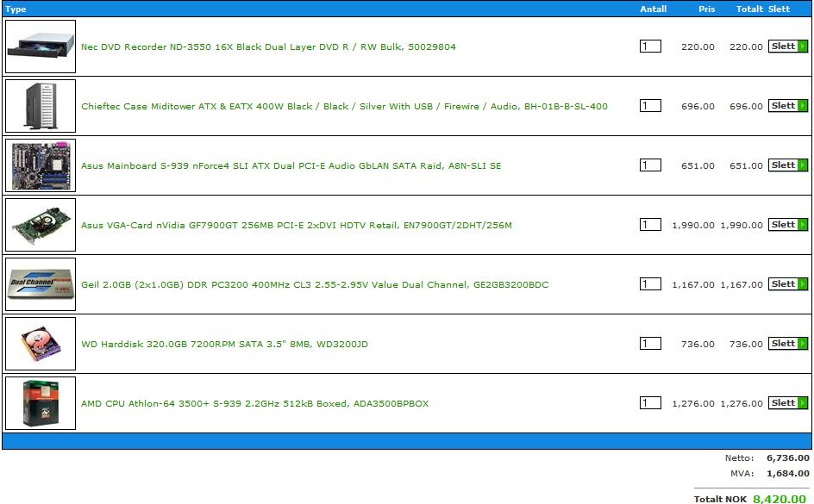The image size is (814, 504).
Task: Open the WD Harddisk 320.0GB link
Action: (224, 345)
